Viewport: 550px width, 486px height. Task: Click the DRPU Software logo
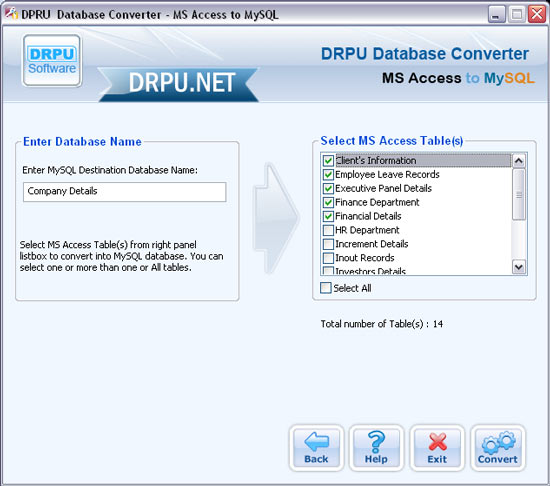click(x=52, y=60)
